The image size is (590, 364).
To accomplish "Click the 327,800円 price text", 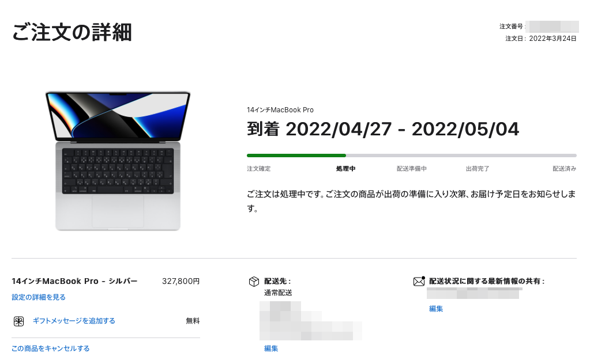I will 181,282.
